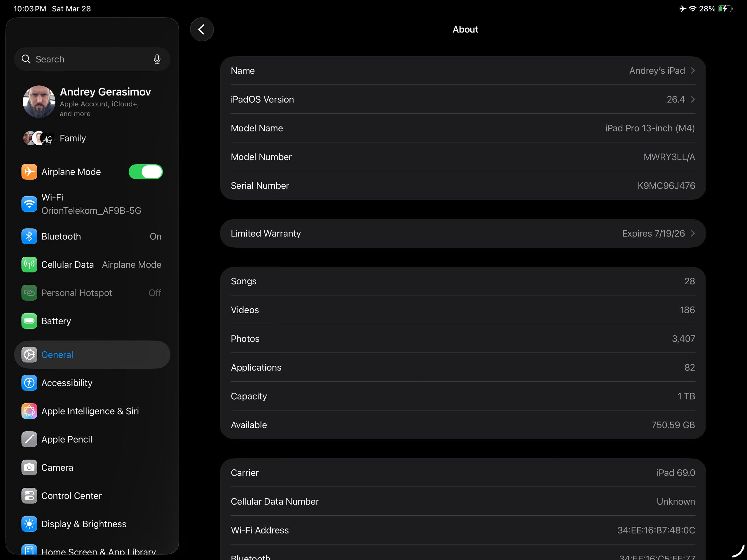The width and height of the screenshot is (747, 560).
Task: Select the Camera icon in the sidebar
Action: pyautogui.click(x=29, y=468)
